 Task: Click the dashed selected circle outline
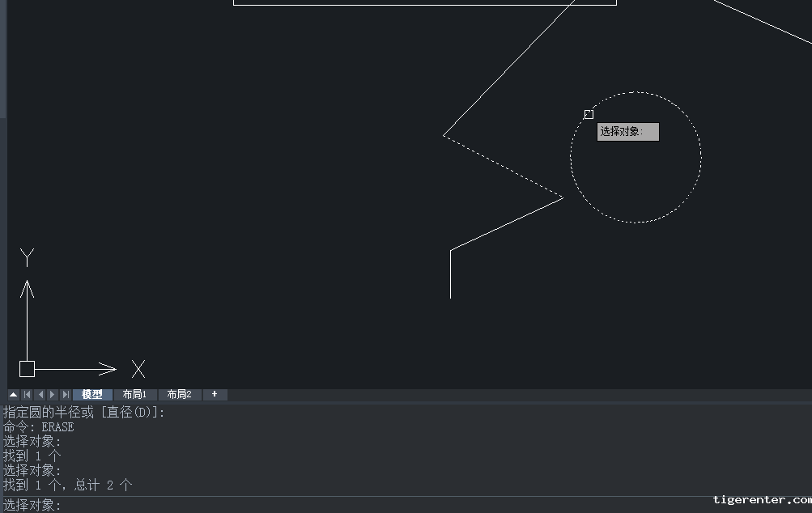(x=701, y=157)
